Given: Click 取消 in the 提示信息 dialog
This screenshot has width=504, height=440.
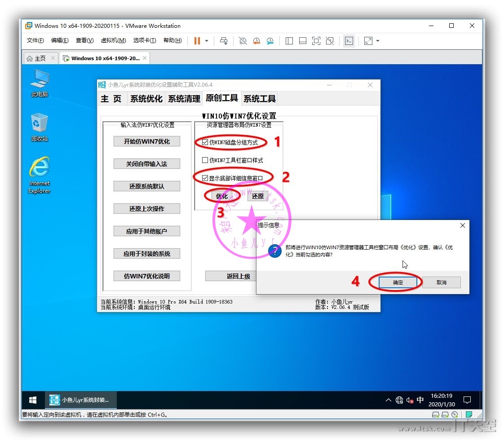Looking at the screenshot, I should pos(442,282).
